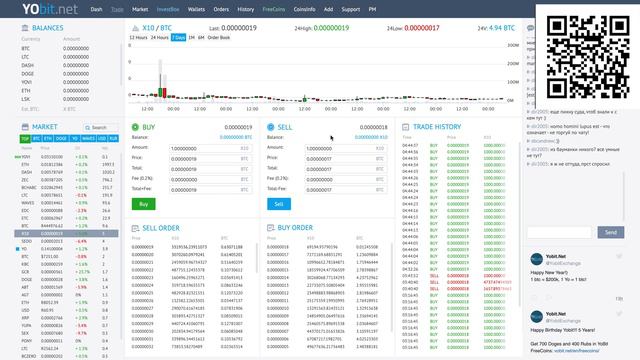Click the Buy Amount input field
This screenshot has height=360, width=640.
coord(210,149)
